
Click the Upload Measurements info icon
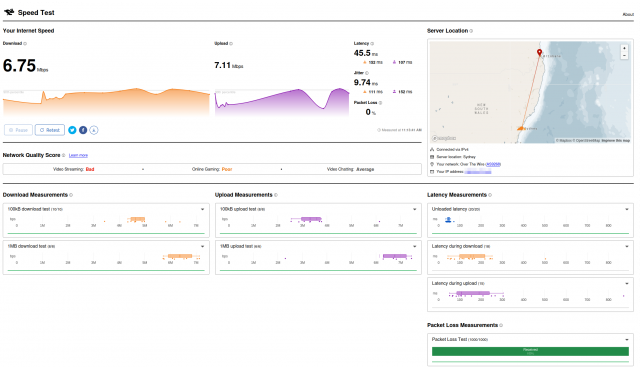pyautogui.click(x=276, y=195)
